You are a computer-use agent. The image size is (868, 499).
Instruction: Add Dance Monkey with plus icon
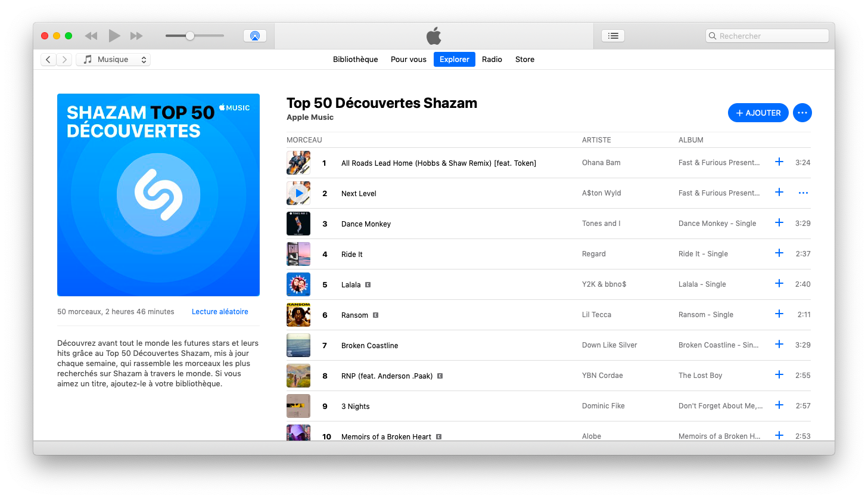779,223
